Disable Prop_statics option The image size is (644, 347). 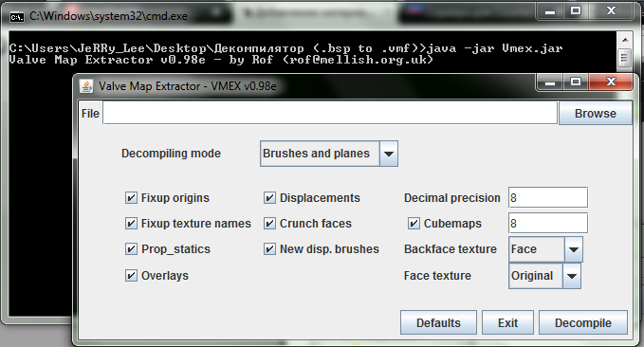pos(131,248)
